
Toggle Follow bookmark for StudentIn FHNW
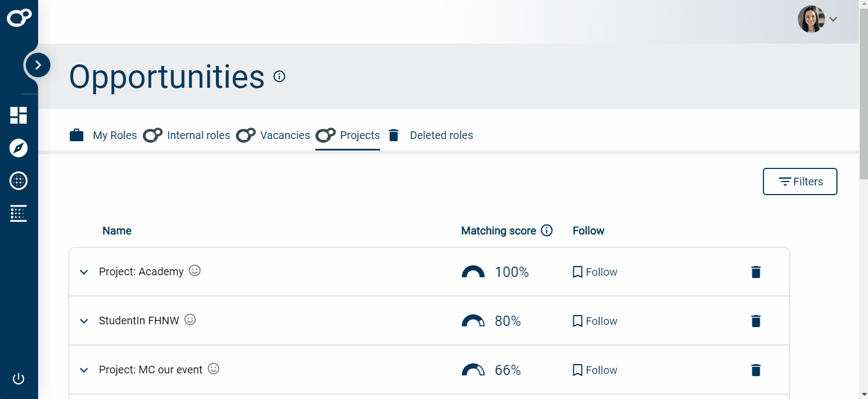[595, 321]
